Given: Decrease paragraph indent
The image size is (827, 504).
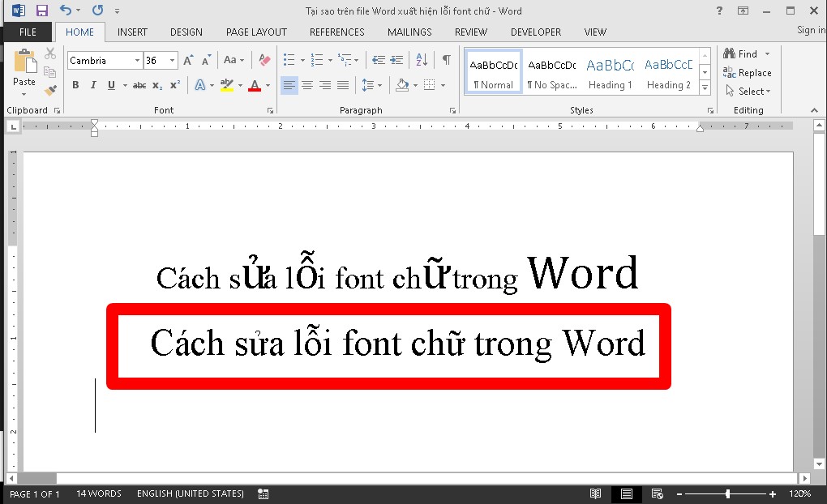Looking at the screenshot, I should point(378,60).
